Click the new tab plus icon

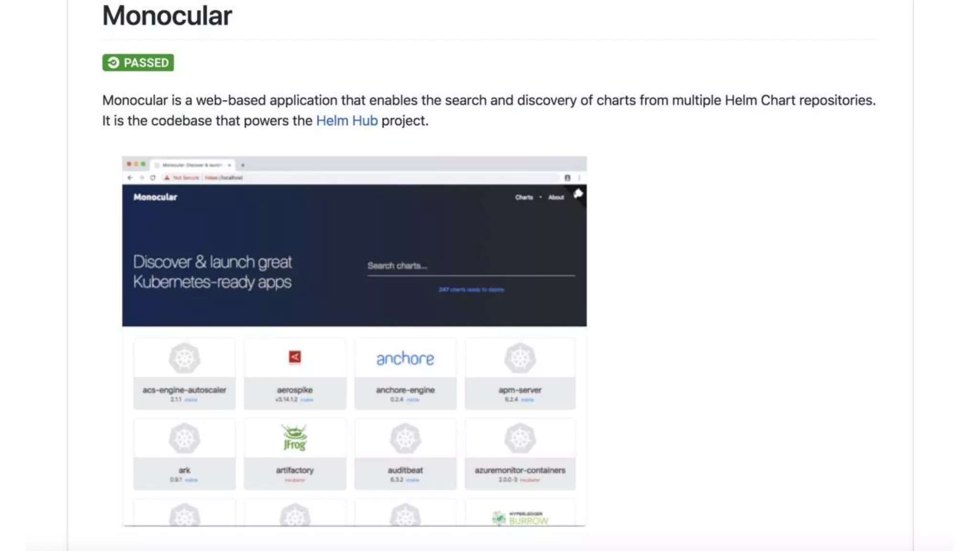point(243,165)
